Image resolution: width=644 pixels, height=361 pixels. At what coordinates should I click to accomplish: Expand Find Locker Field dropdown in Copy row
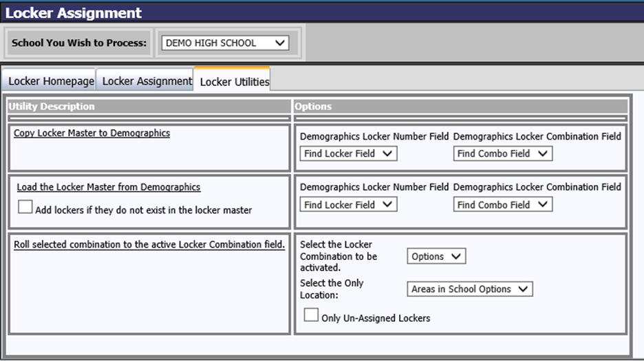(348, 154)
